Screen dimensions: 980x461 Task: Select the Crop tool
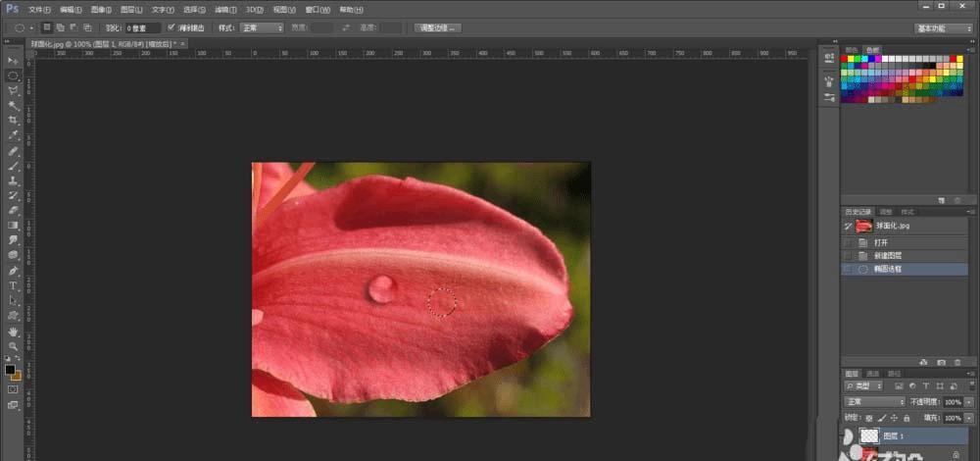[x=14, y=120]
